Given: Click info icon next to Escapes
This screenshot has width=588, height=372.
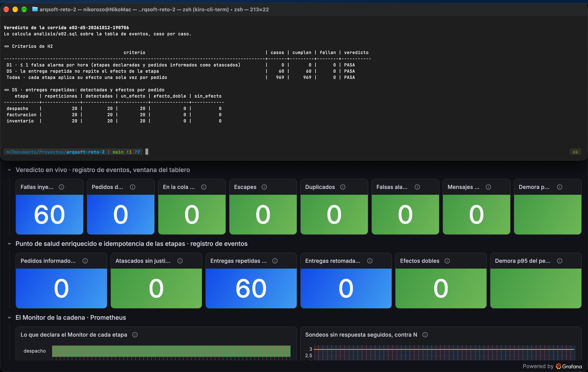Looking at the screenshot, I should tap(264, 187).
